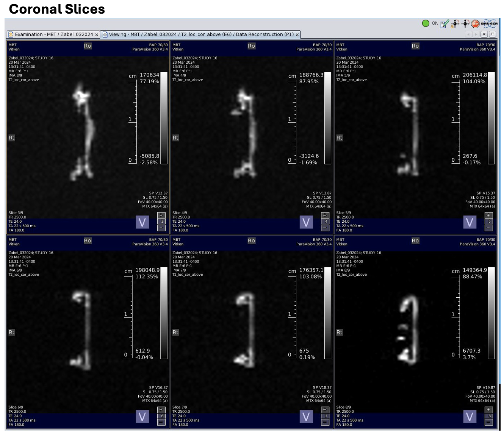Screen dimensions: 504x431
Task: Click plus button in Slice 4/9 pane
Action: (x=325, y=215)
